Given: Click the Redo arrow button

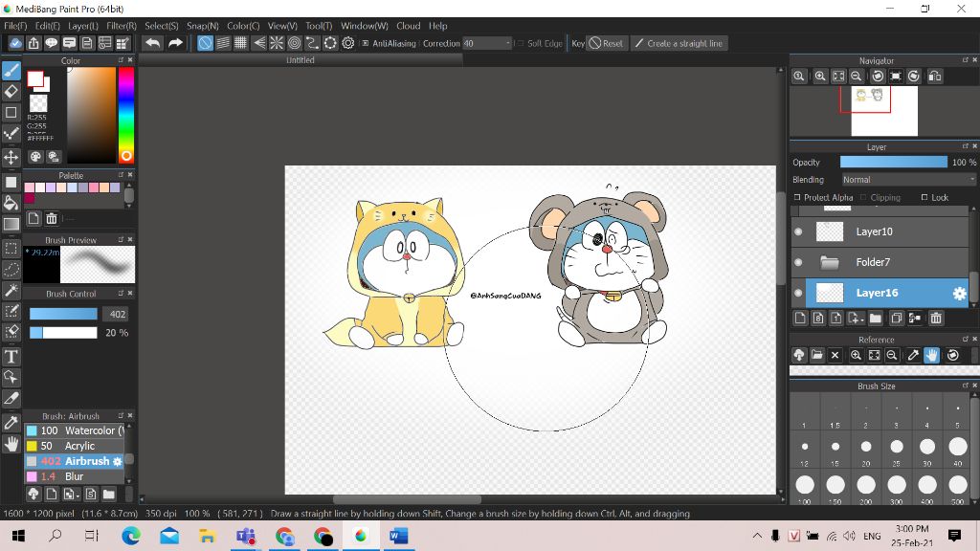Looking at the screenshot, I should pyautogui.click(x=176, y=43).
